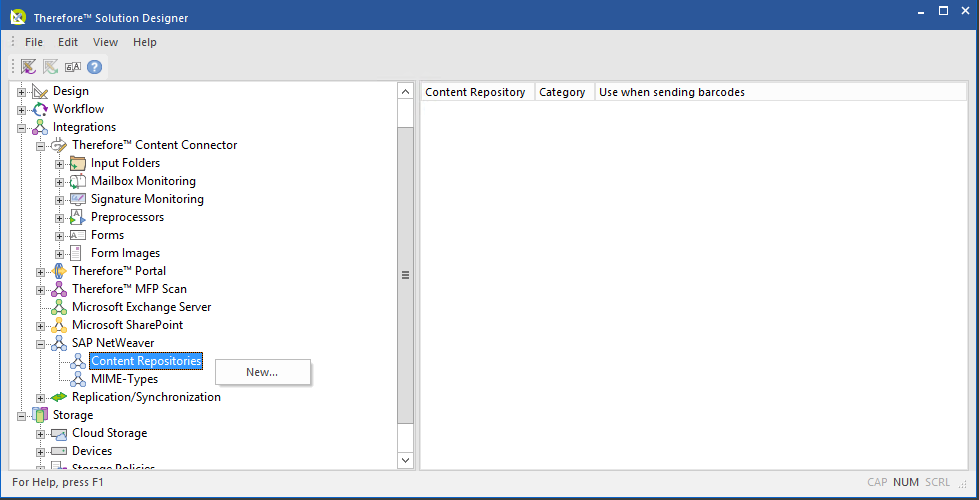Viewport: 979px width, 500px height.
Task: Select the MIME-Types tree item
Action: [x=124, y=379]
